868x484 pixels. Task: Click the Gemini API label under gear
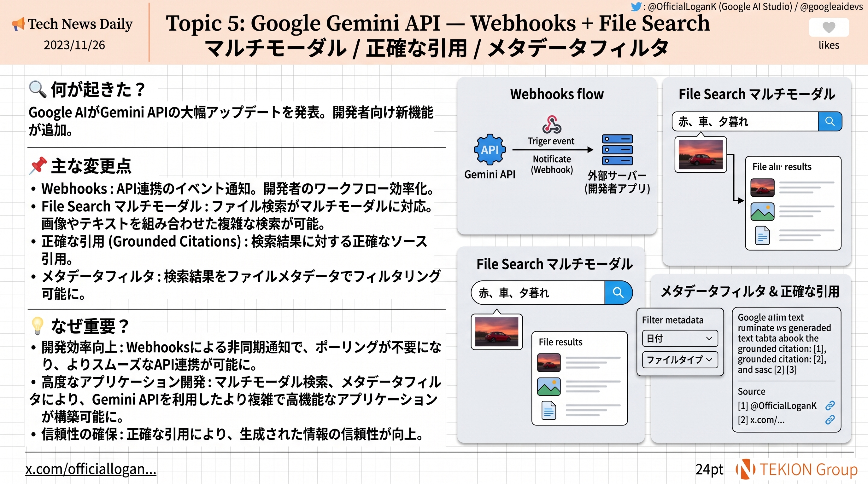pos(490,174)
